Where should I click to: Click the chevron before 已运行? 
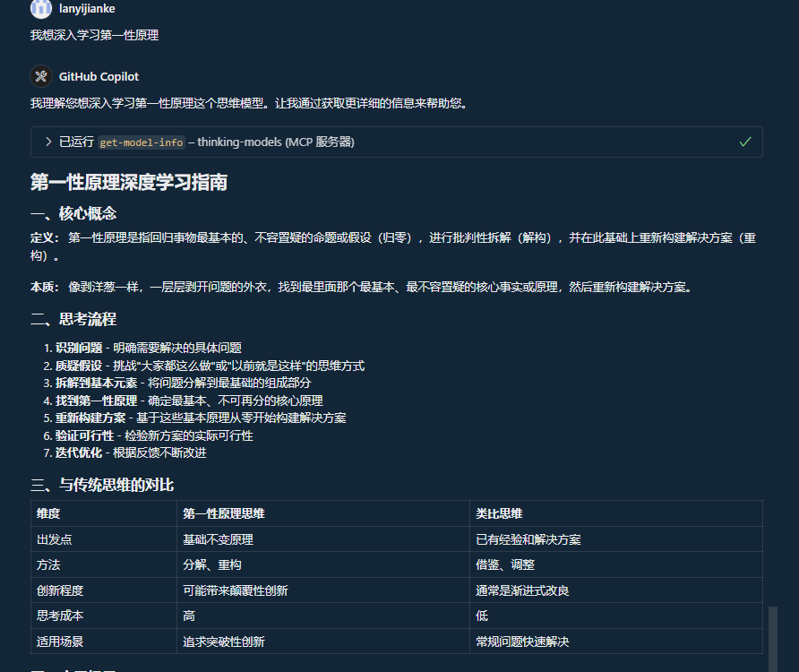pos(47,142)
